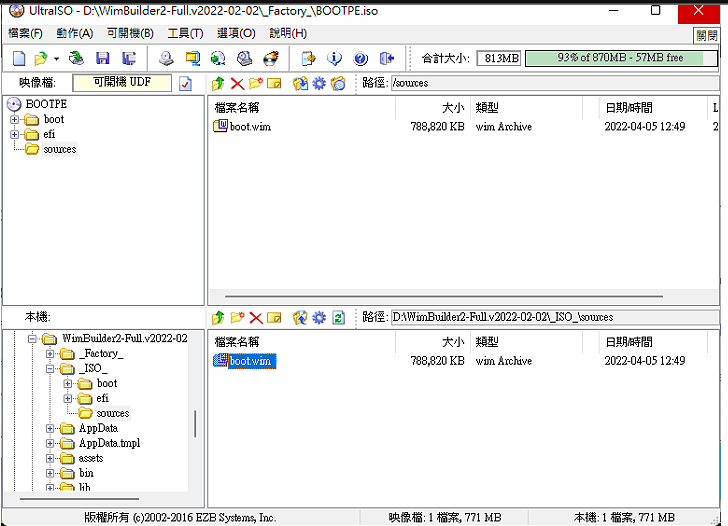
Task: Create new folder in image pane toolbar
Action: 255,84
